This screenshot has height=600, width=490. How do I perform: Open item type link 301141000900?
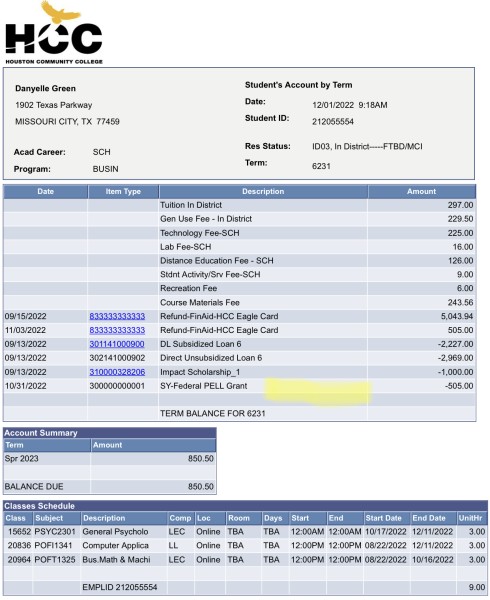click(117, 344)
